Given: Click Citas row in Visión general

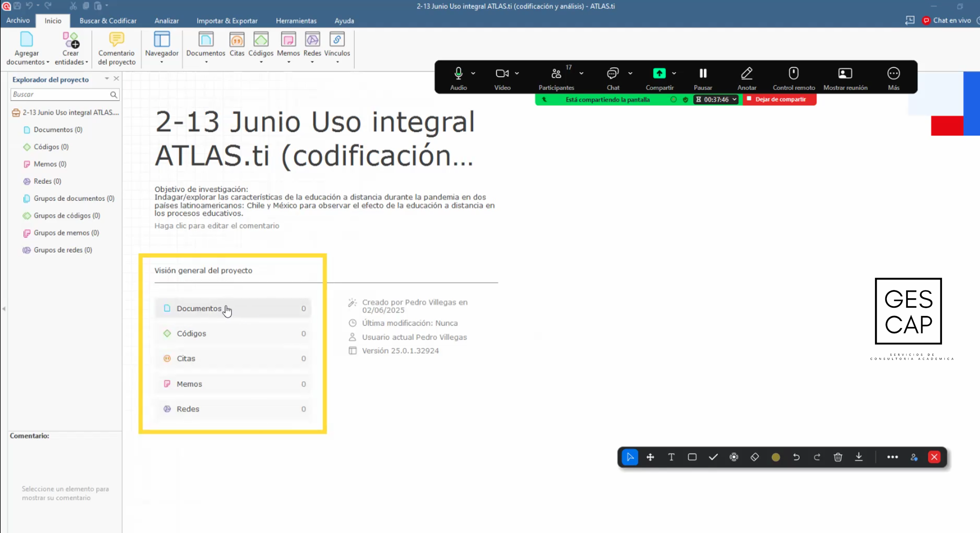Looking at the screenshot, I should pos(233,359).
